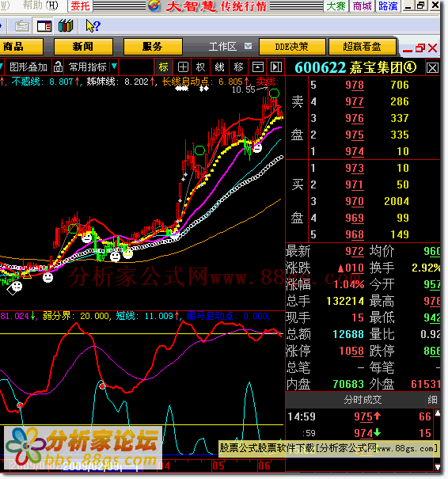Open the books library toolbar icon
This screenshot has width=448, height=479.
pyautogui.click(x=66, y=26)
